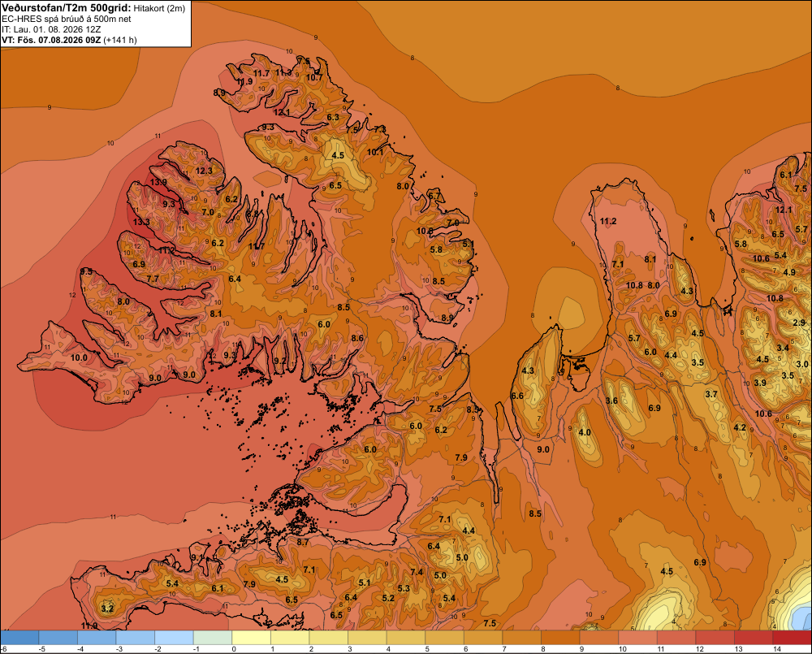Click the 'Hitakort (2m)' label in header
812x654 pixels.
pyautogui.click(x=159, y=8)
